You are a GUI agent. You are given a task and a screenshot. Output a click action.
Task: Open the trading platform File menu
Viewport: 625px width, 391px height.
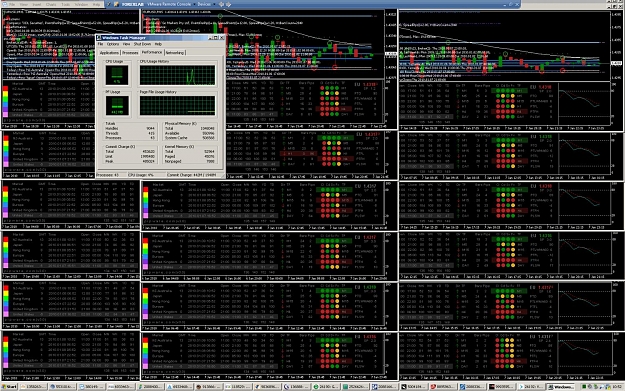(x=12, y=4)
